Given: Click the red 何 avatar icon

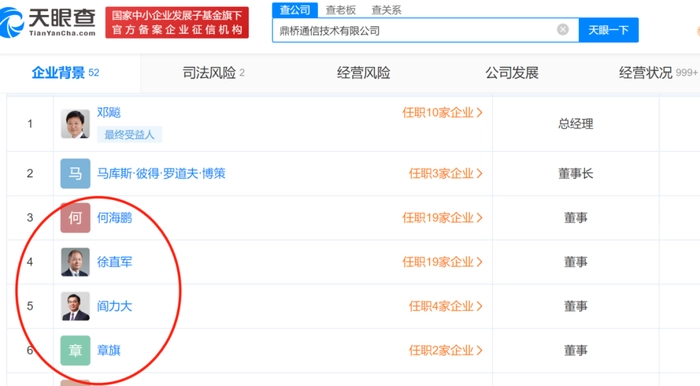Looking at the screenshot, I should tap(75, 217).
